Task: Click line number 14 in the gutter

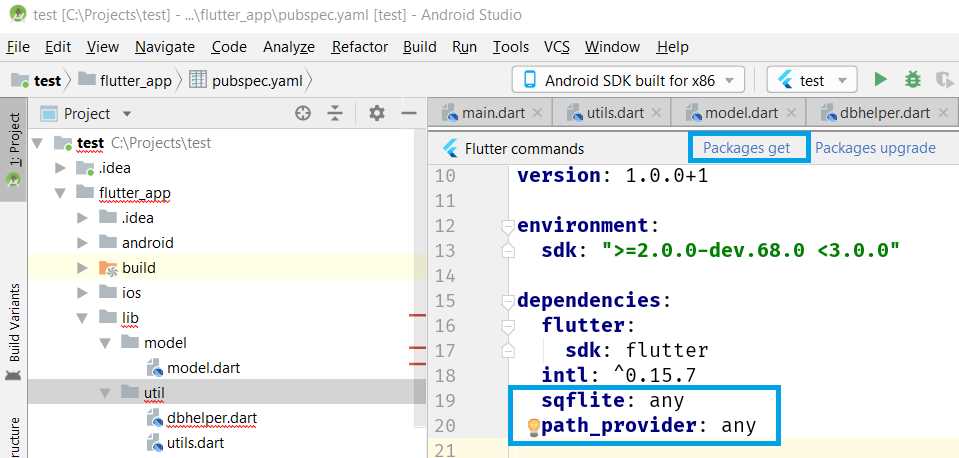Action: tap(445, 276)
